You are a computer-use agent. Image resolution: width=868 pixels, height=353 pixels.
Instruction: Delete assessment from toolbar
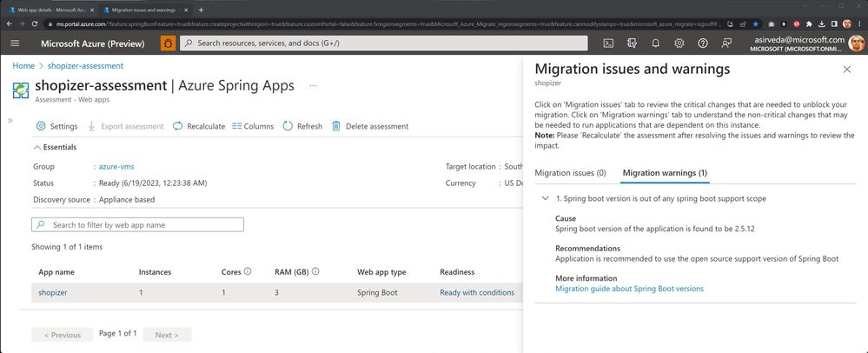(x=370, y=126)
